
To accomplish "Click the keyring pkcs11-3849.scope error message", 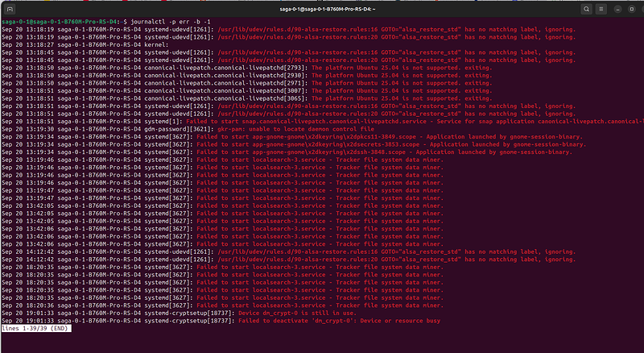I will click(378, 136).
